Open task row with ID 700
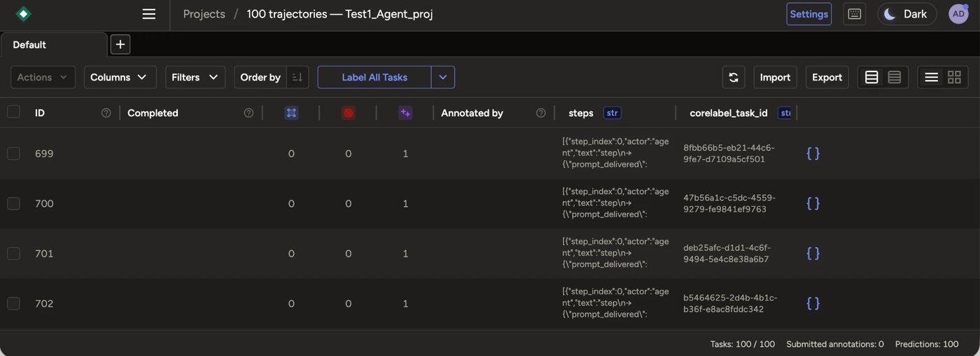This screenshot has height=356, width=980. pyautogui.click(x=490, y=203)
